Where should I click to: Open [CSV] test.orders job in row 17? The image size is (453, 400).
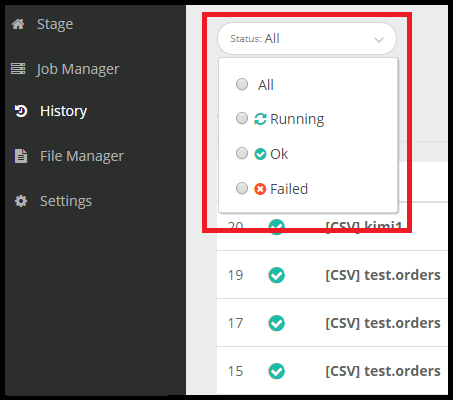[x=383, y=323]
